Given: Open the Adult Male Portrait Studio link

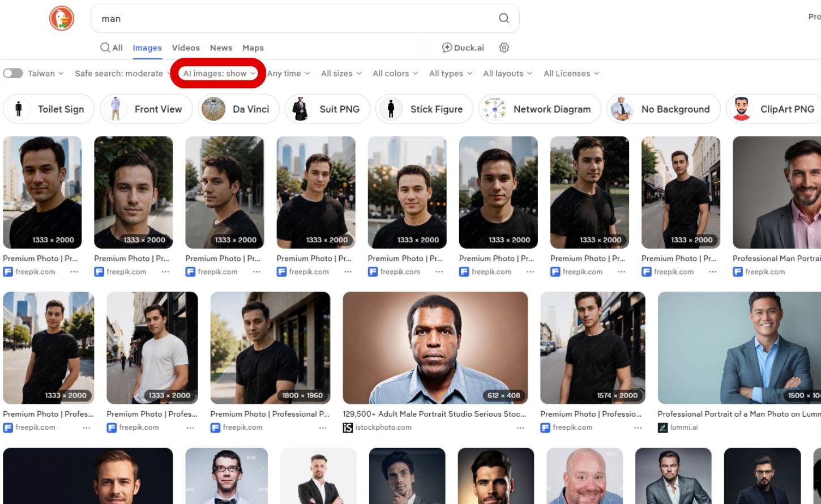Looking at the screenshot, I should point(434,414).
